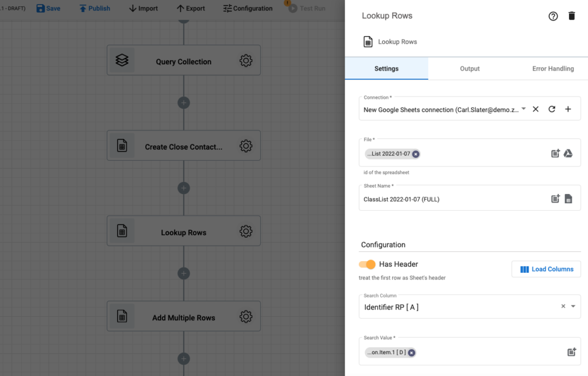This screenshot has height=376, width=588.
Task: Open data picker for File field
Action: click(x=555, y=153)
